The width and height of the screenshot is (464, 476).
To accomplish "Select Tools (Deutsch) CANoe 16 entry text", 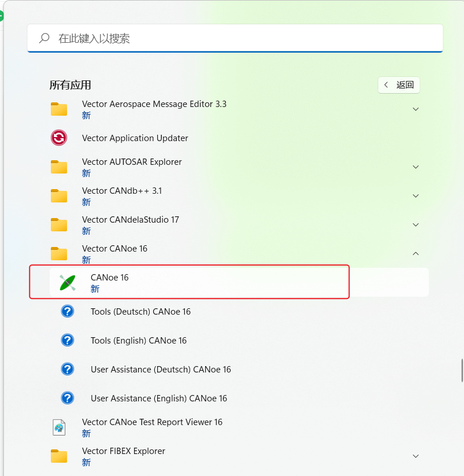I will click(141, 312).
